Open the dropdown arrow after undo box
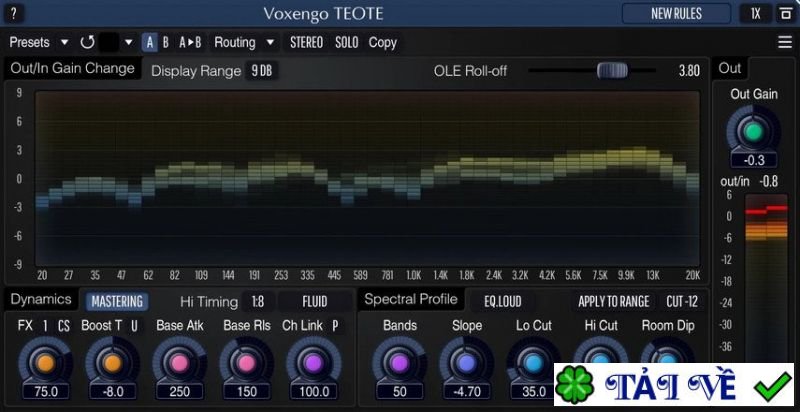Viewport: 800px width, 412px height. coord(129,42)
